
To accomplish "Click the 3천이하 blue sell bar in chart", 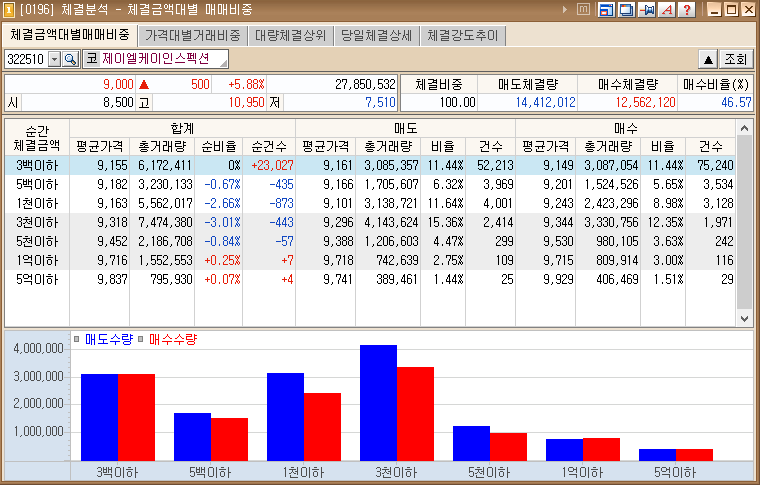I will coord(378,403).
